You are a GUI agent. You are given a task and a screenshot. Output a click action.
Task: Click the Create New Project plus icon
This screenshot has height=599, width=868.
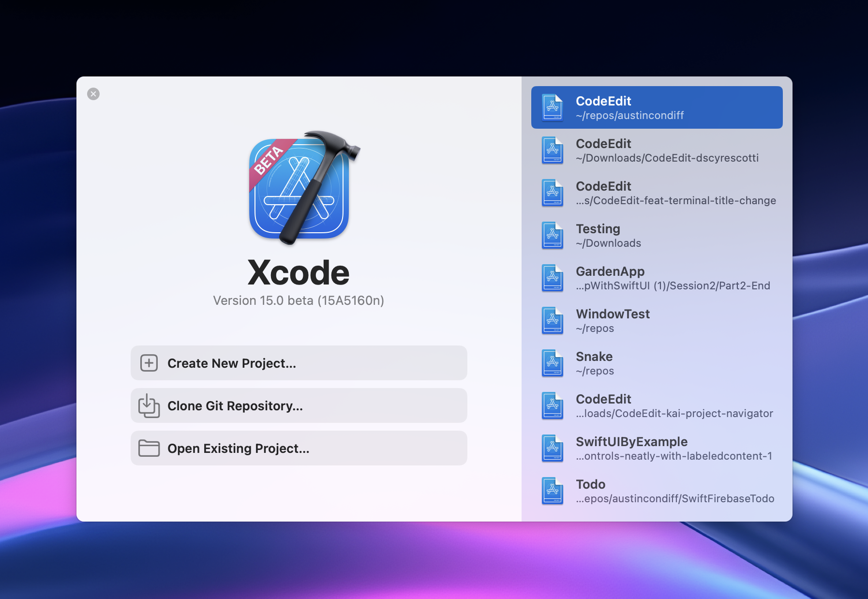[x=149, y=363]
